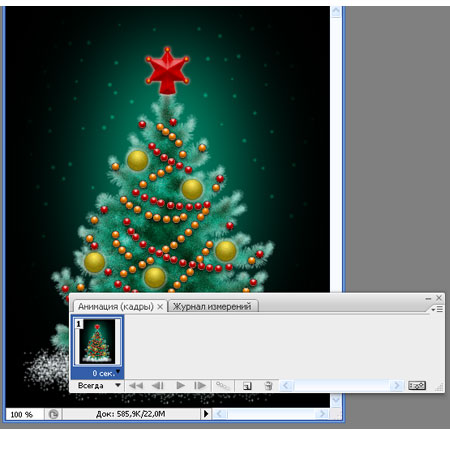Click the animation panel right scroll arrow

396,386
